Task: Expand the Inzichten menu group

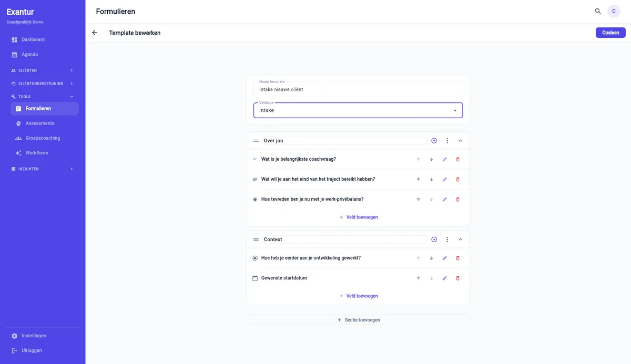Action: click(x=43, y=169)
